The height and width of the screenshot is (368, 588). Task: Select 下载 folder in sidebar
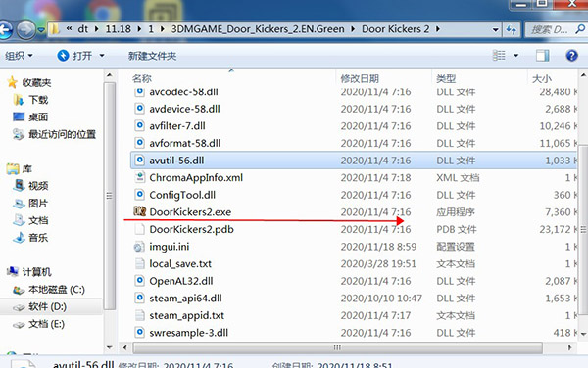point(38,100)
